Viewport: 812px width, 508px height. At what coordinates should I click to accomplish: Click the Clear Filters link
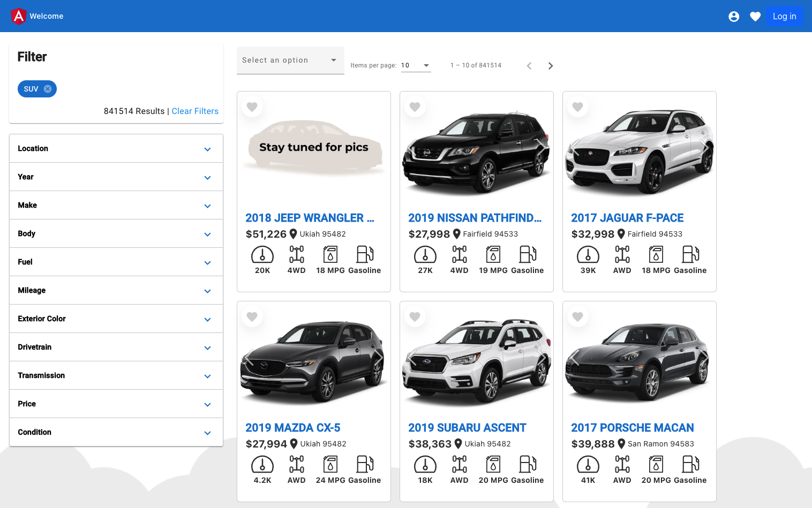(195, 111)
